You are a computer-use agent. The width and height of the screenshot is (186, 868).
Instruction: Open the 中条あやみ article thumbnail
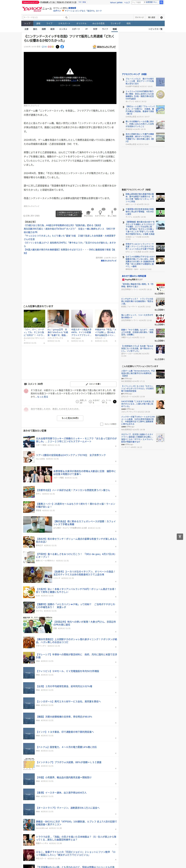[106, 318]
